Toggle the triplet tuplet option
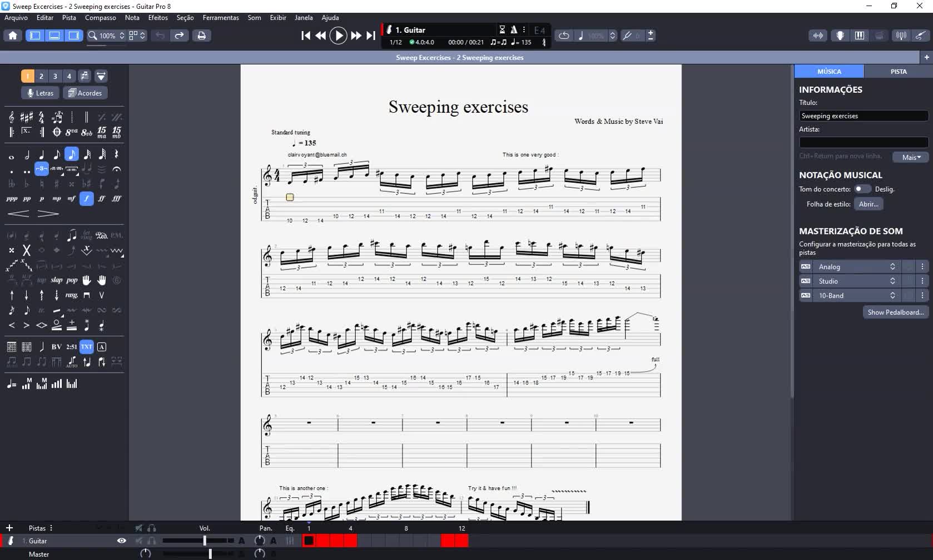The image size is (933, 560). point(42,169)
